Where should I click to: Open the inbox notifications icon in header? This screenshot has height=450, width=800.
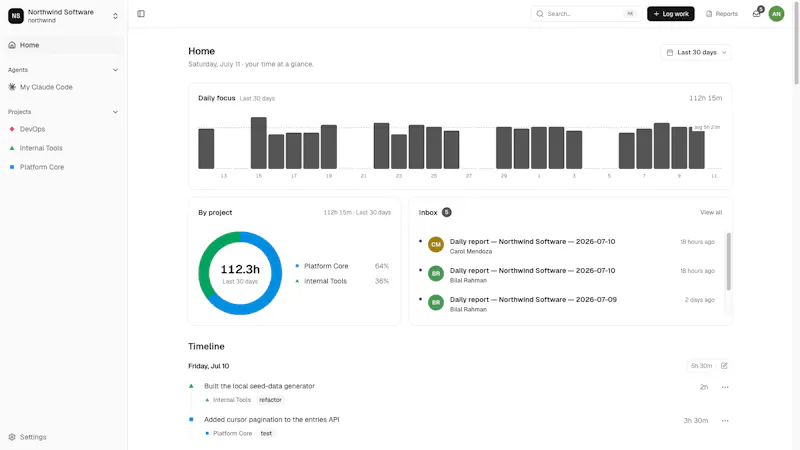click(757, 14)
